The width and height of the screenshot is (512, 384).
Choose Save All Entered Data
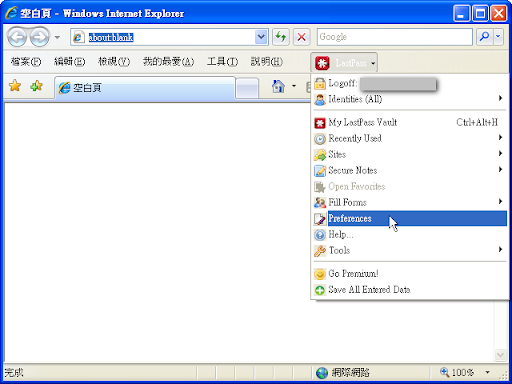(410, 290)
